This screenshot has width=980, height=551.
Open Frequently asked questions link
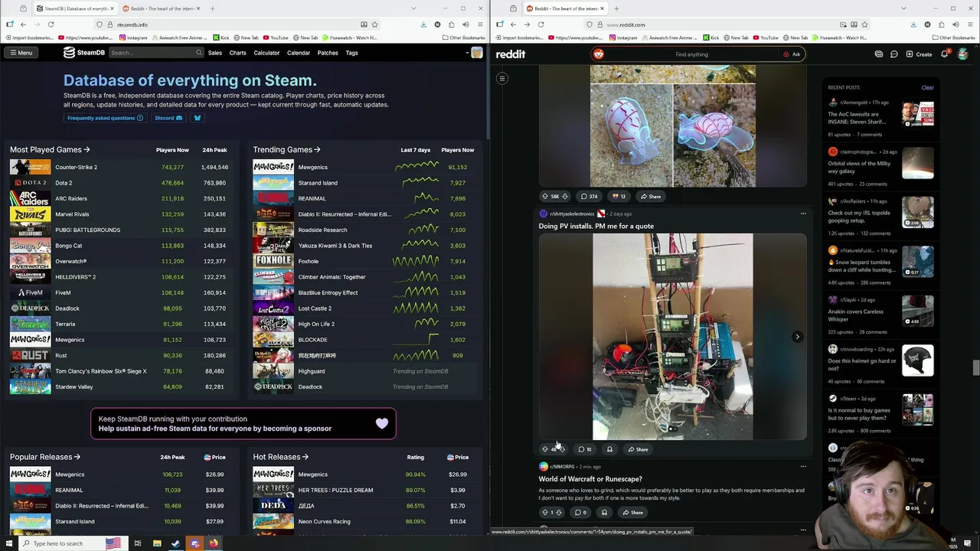(x=106, y=118)
